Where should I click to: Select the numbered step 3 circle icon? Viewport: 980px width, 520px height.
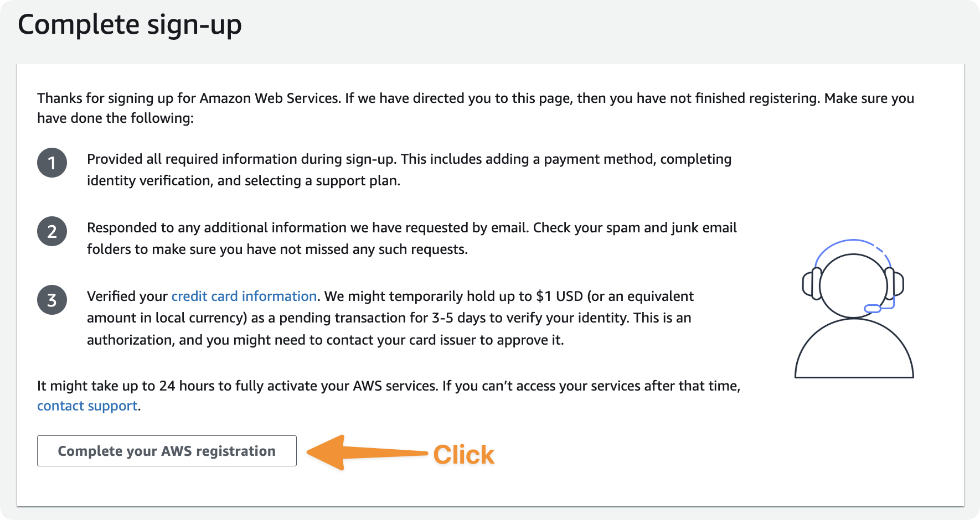coord(51,300)
